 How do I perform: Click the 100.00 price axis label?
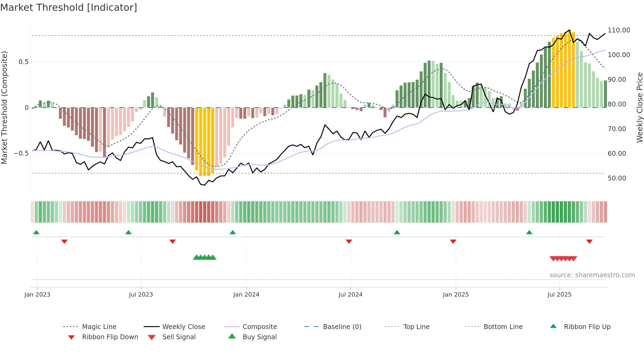click(619, 55)
